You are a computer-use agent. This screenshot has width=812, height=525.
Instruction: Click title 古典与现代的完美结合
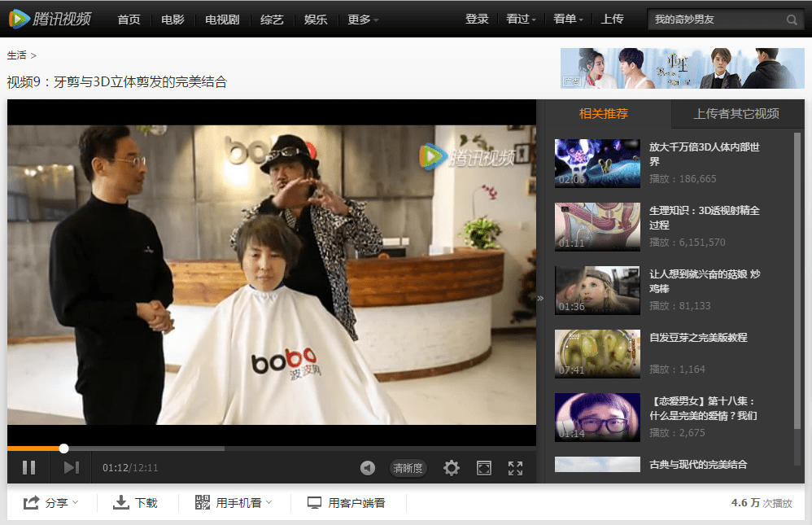698,465
